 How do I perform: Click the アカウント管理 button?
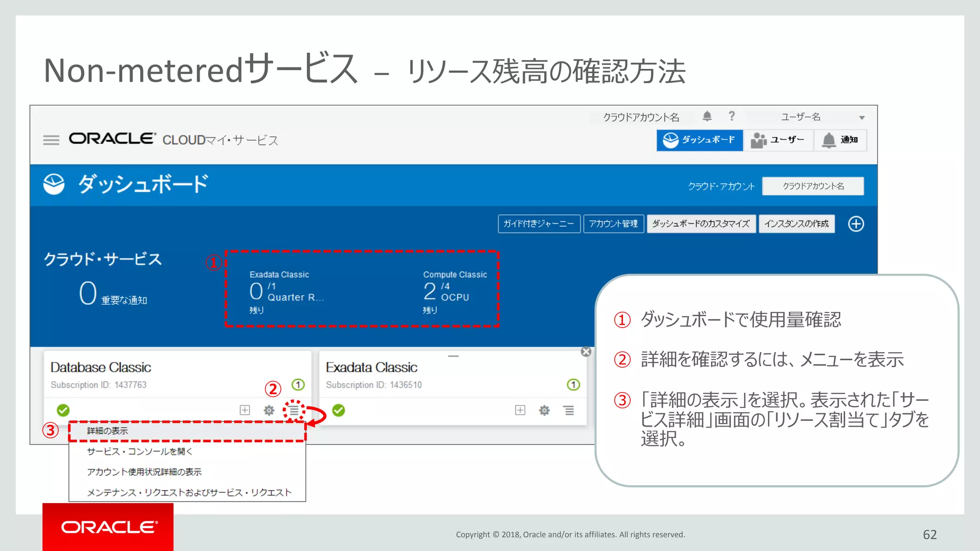613,224
